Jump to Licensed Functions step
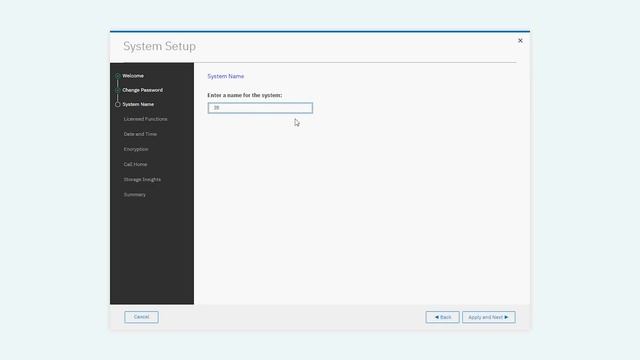The width and height of the screenshot is (640, 360). tap(145, 119)
